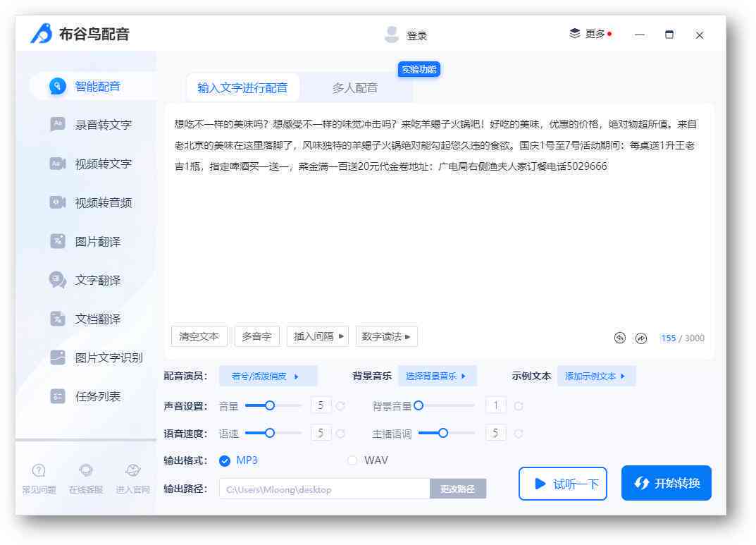The width and height of the screenshot is (756, 545).
Task: Open 任务列表 from the sidebar
Action: [x=97, y=396]
